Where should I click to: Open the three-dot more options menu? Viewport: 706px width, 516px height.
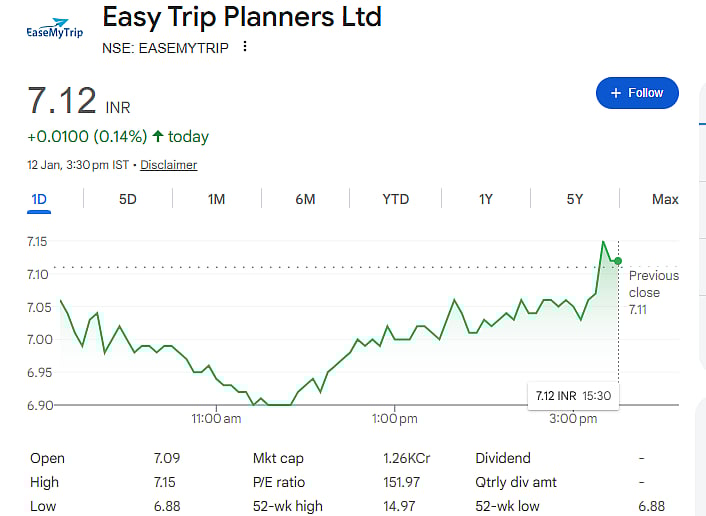[x=245, y=46]
